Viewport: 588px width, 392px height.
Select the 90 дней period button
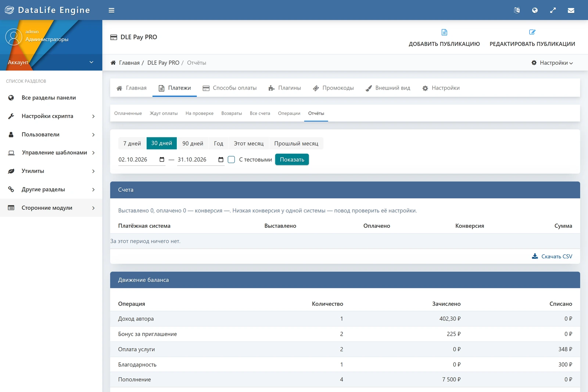(193, 143)
